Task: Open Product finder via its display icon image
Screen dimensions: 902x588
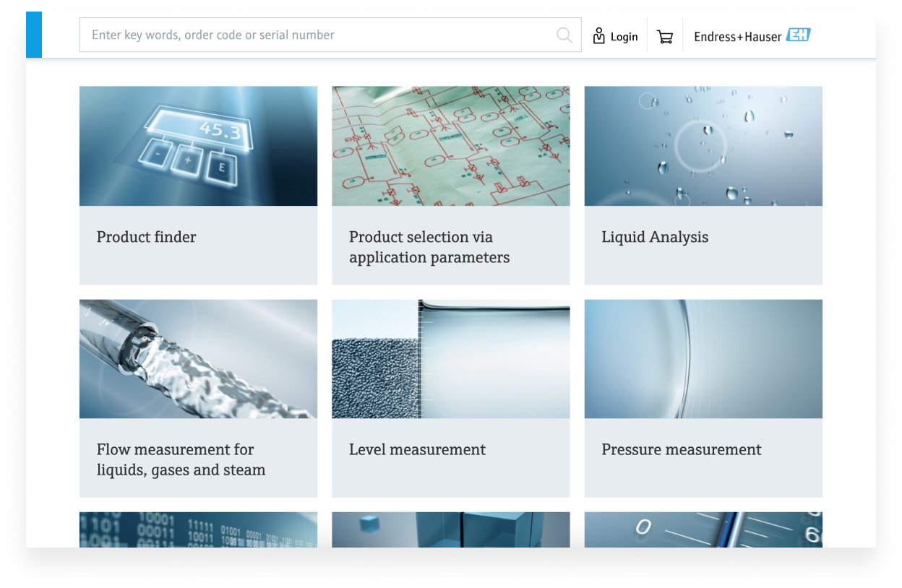Action: [x=198, y=145]
